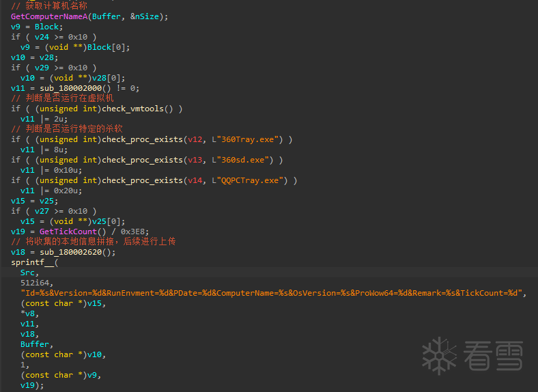Click the v14 argument of check_proc_exists
Viewport: 538px width, 392px height.
(x=195, y=180)
